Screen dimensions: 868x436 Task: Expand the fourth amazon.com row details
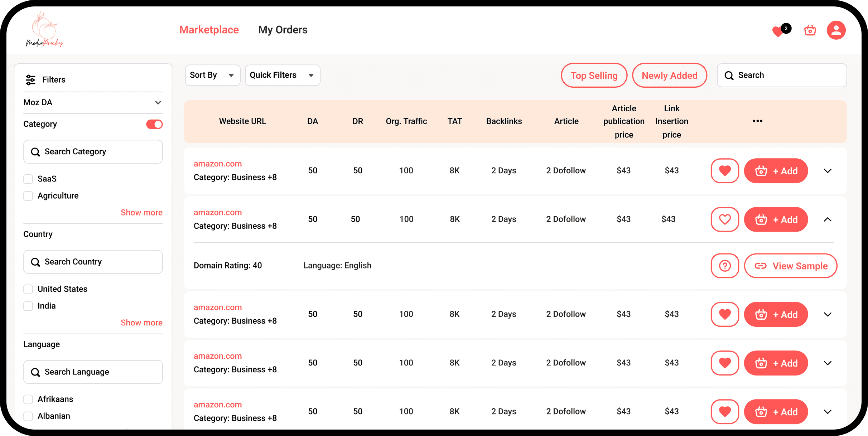[828, 363]
